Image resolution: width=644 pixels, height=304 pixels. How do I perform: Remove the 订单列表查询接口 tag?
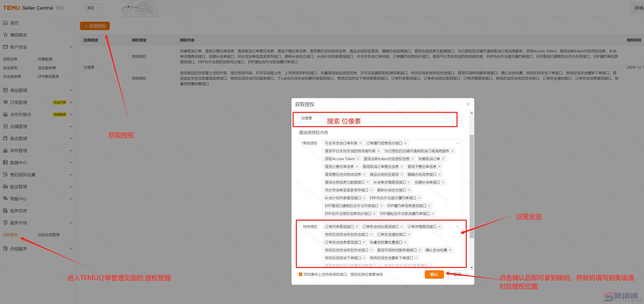pos(357,227)
